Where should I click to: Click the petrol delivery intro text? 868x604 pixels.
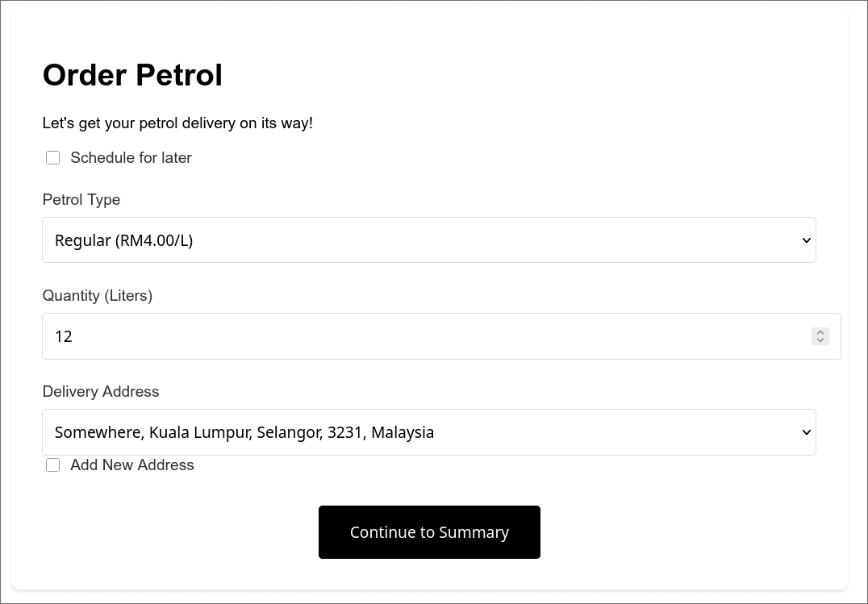(177, 123)
